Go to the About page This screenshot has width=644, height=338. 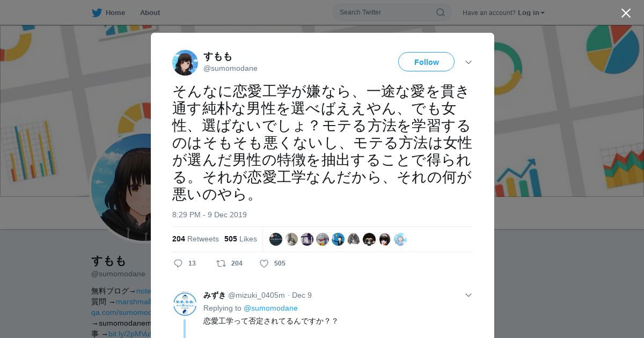click(150, 12)
